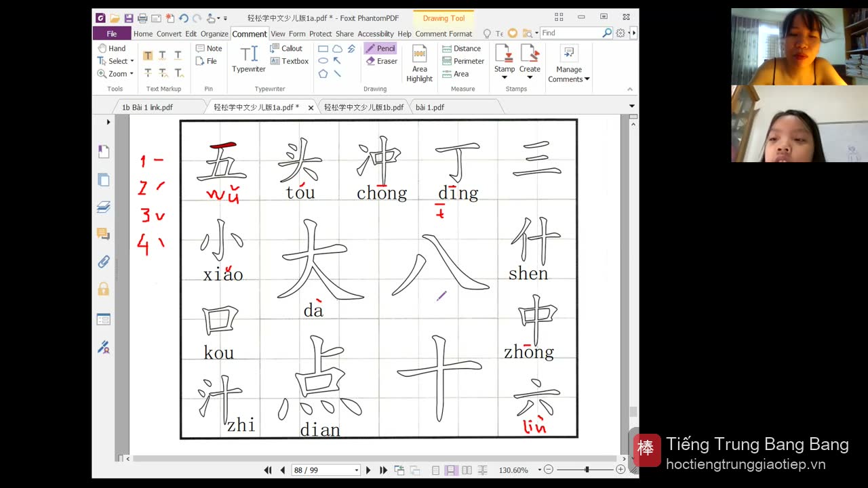
Task: Open the Layers side panel
Action: click(104, 207)
